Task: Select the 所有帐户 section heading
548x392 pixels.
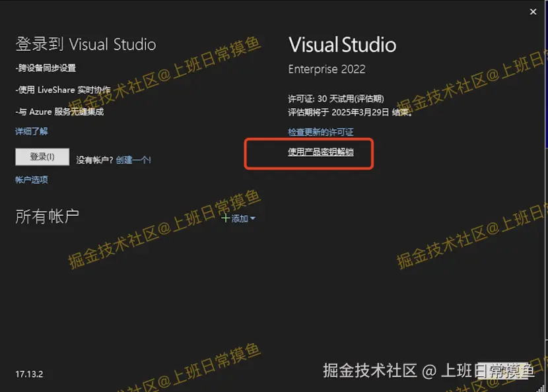Action: coord(47,216)
